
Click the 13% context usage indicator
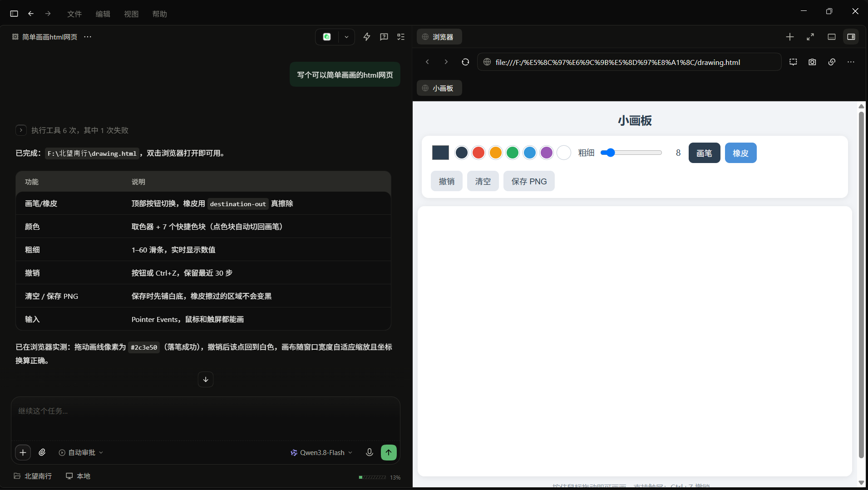click(380, 477)
